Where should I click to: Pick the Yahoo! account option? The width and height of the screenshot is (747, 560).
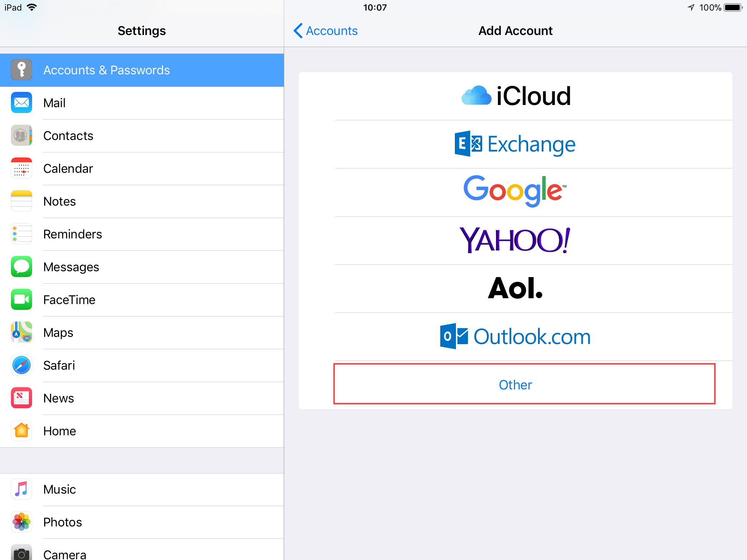515,240
